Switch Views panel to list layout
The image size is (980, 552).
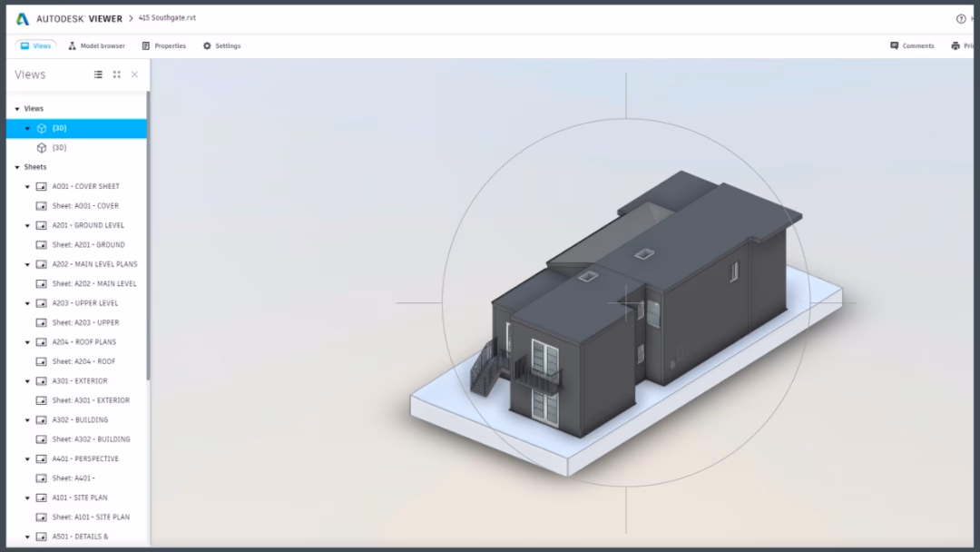98,74
